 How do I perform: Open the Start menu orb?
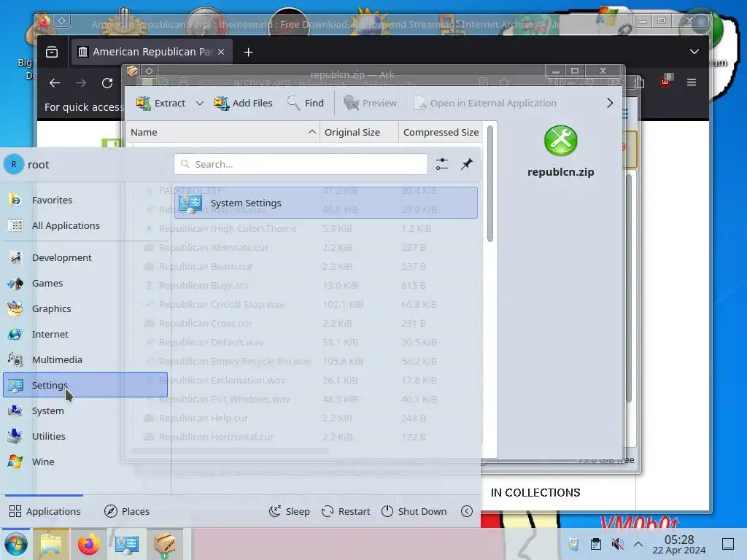click(16, 544)
